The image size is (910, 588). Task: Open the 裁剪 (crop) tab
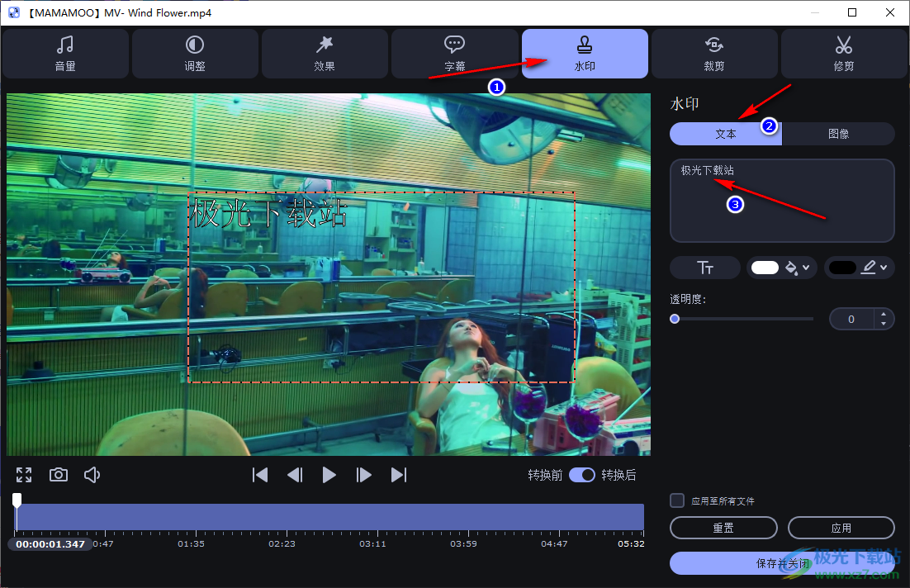click(x=714, y=54)
